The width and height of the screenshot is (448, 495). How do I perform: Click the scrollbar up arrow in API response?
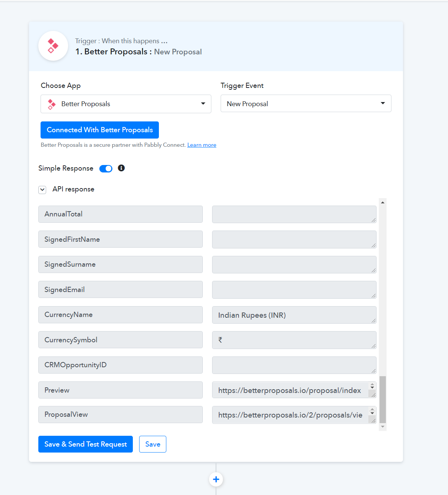point(383,202)
